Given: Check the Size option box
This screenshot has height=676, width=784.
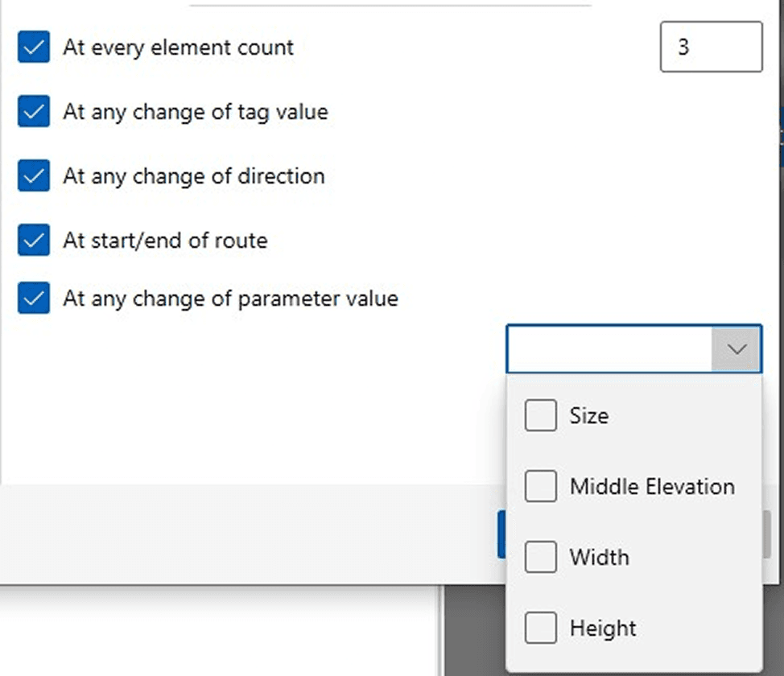Looking at the screenshot, I should click(x=540, y=416).
